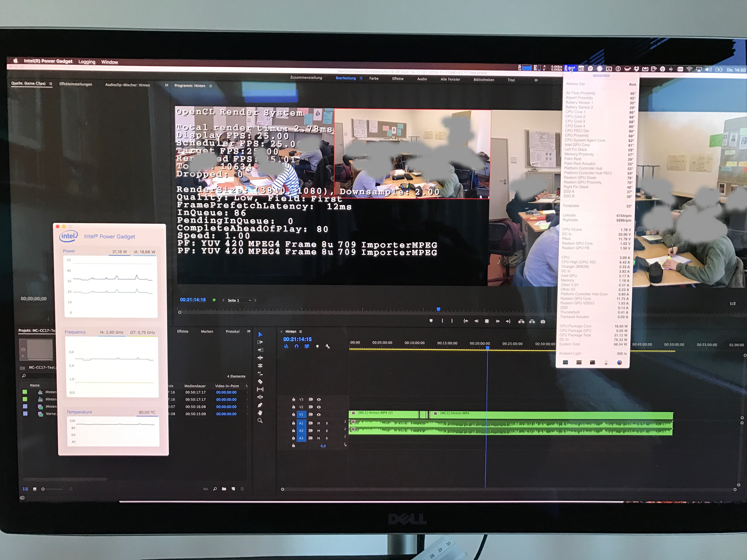Click the Mark In bracket icon
Viewport: 747px width, 560px height.
point(442,321)
